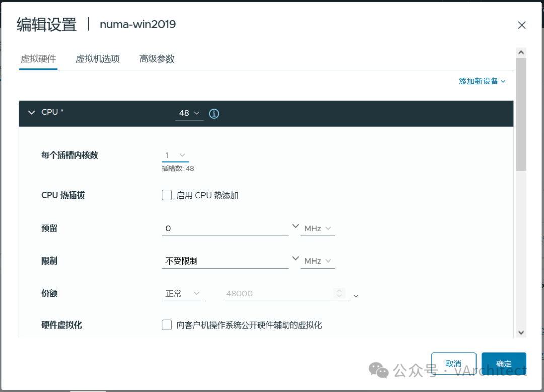The image size is (544, 392).
Task: Click the CPU info icon
Action: pos(214,114)
